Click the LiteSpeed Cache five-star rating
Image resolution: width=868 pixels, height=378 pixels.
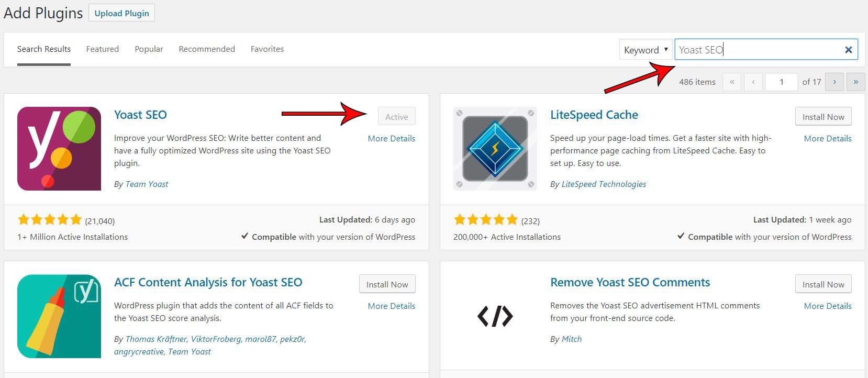coord(486,219)
